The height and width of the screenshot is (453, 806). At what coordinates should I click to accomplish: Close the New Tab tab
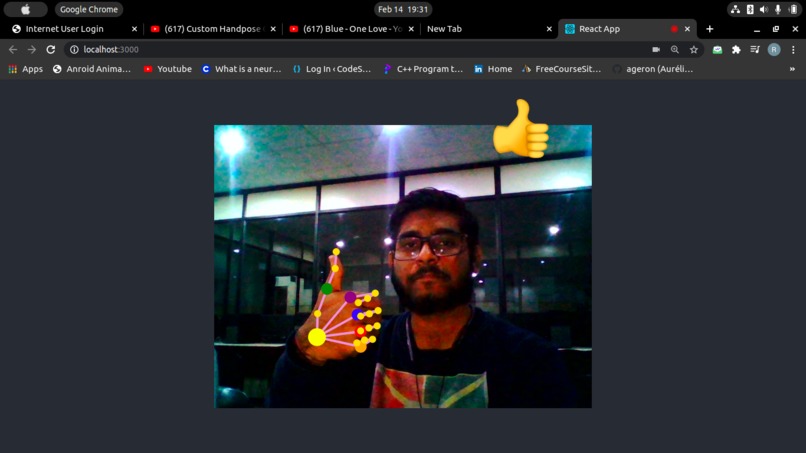click(x=549, y=29)
